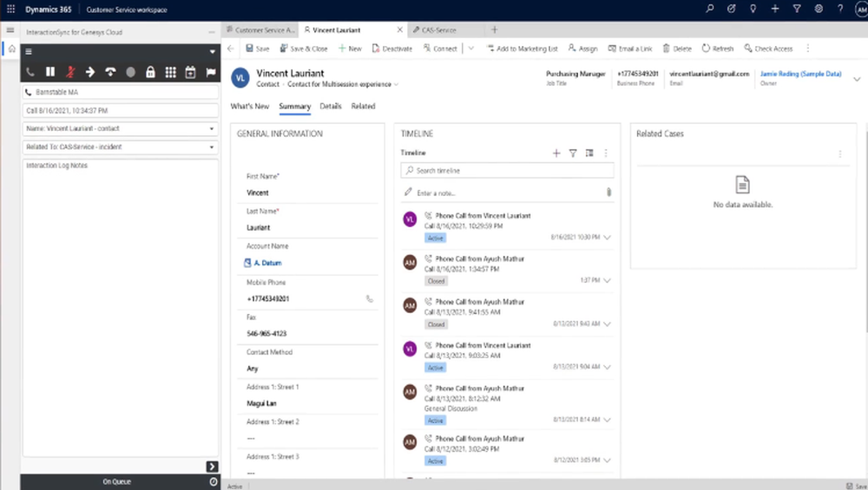Click the Assign command

[583, 49]
